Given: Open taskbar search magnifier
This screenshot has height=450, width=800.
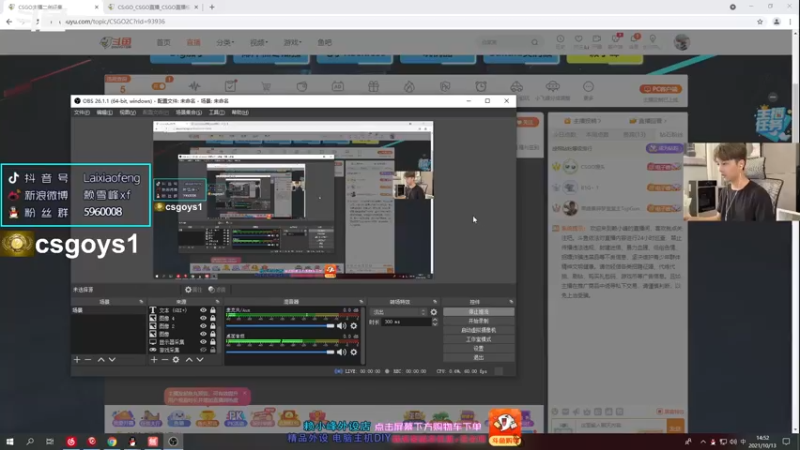Looking at the screenshot, I should point(30,441).
